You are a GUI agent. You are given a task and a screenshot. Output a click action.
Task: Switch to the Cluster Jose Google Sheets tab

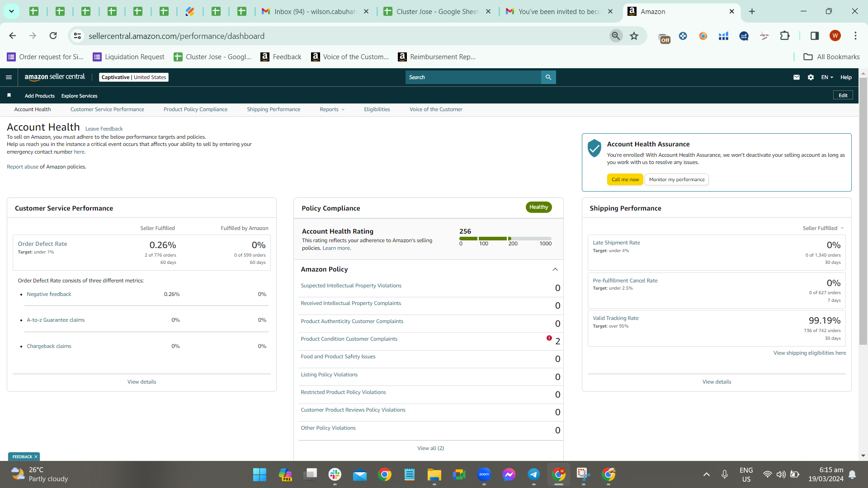click(x=437, y=11)
